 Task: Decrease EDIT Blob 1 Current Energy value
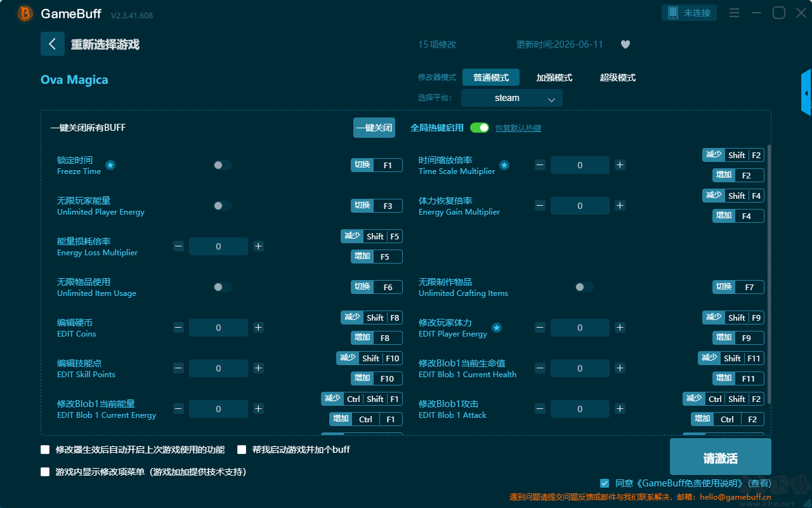pyautogui.click(x=178, y=409)
